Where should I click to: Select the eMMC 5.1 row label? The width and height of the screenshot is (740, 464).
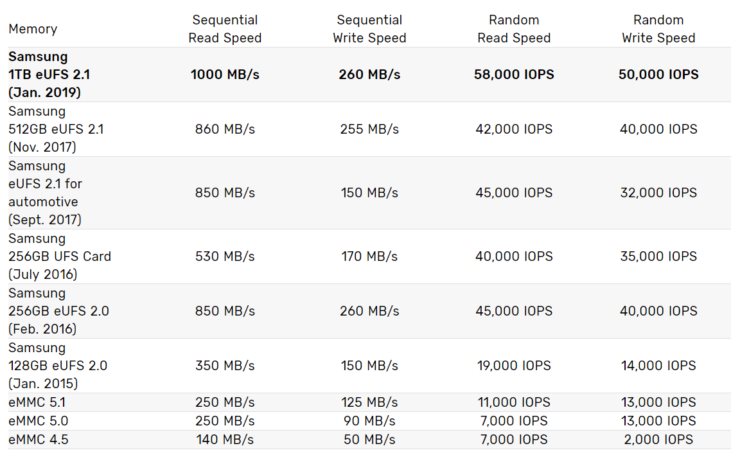(37, 402)
